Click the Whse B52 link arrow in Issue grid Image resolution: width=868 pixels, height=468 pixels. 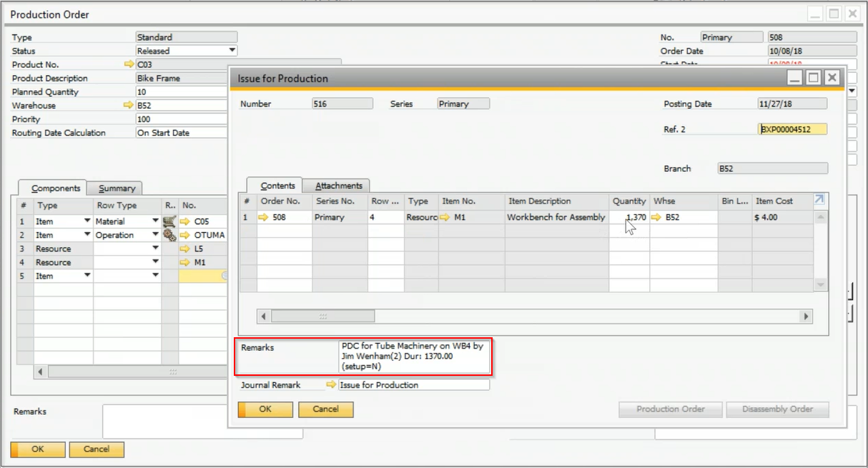(656, 217)
